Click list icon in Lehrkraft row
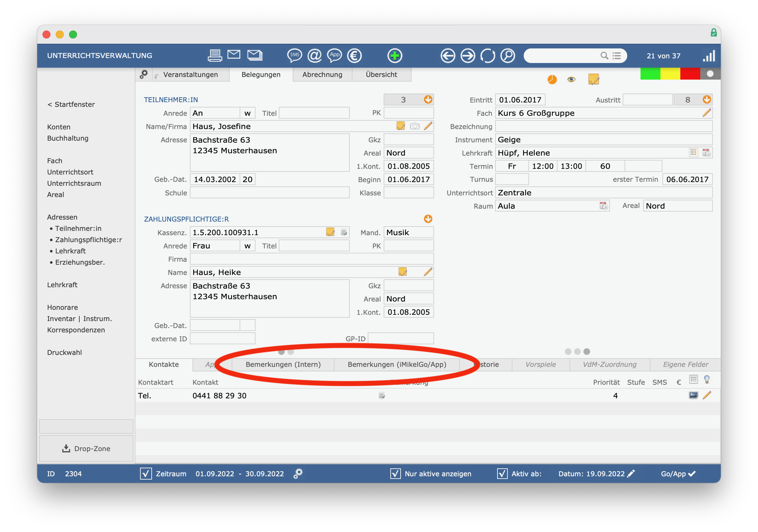This screenshot has width=758, height=532. pos(693,153)
